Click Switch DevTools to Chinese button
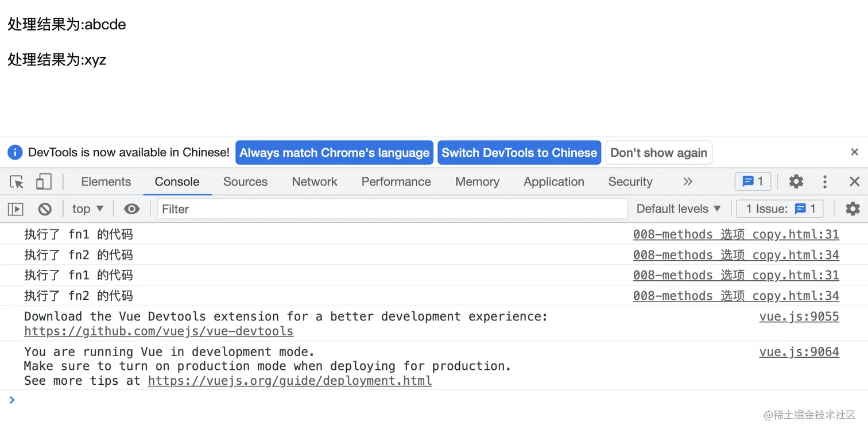The height and width of the screenshot is (433, 868). (520, 153)
